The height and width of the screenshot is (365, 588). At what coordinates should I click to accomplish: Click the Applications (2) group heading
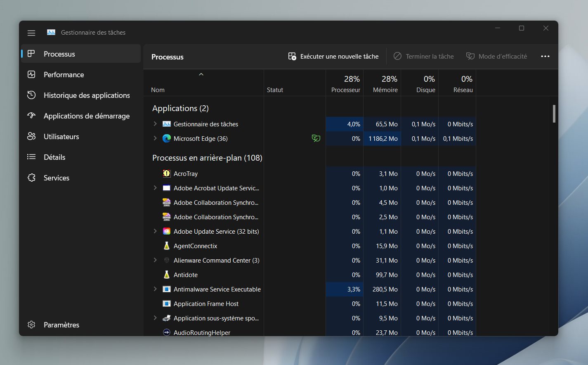click(180, 108)
